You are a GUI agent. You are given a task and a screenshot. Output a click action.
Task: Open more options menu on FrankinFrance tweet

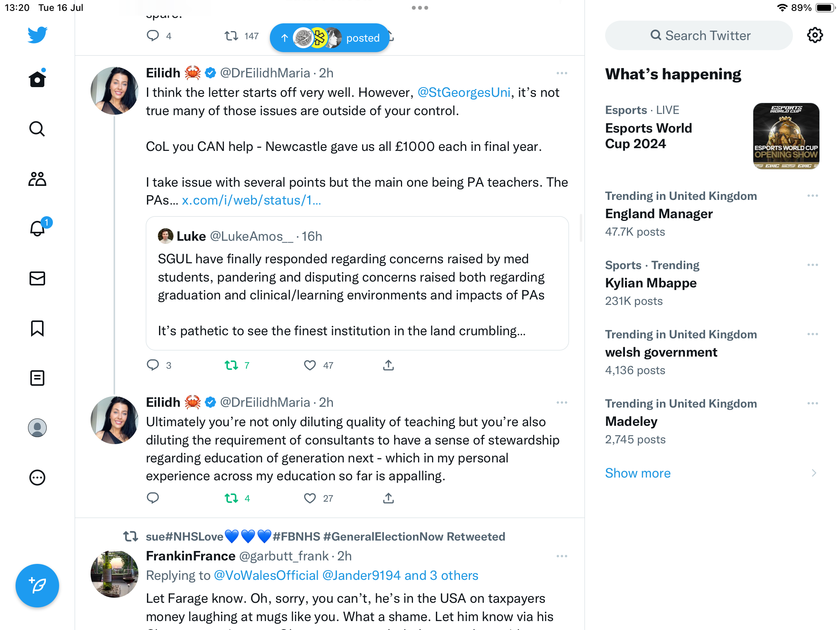pos(562,556)
